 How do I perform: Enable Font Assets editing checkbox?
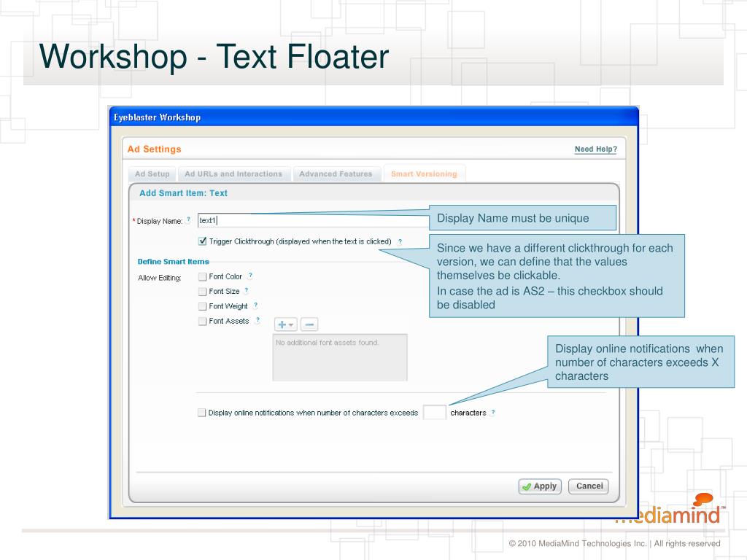203,321
